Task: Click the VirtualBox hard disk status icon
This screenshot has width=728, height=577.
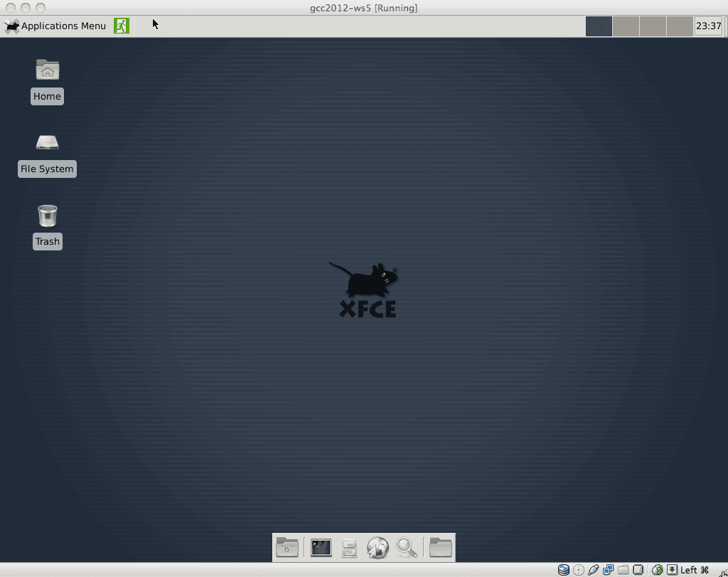Action: click(564, 570)
